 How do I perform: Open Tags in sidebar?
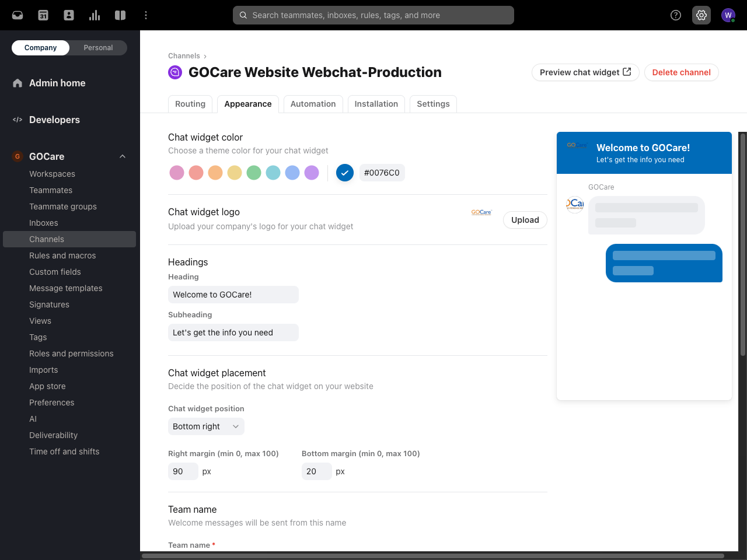(38, 337)
